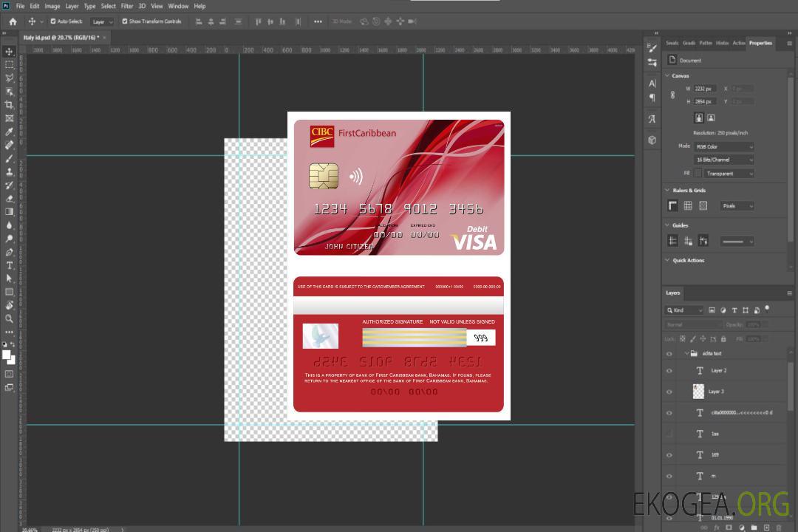
Task: Open the Window menu
Action: pyautogui.click(x=178, y=6)
